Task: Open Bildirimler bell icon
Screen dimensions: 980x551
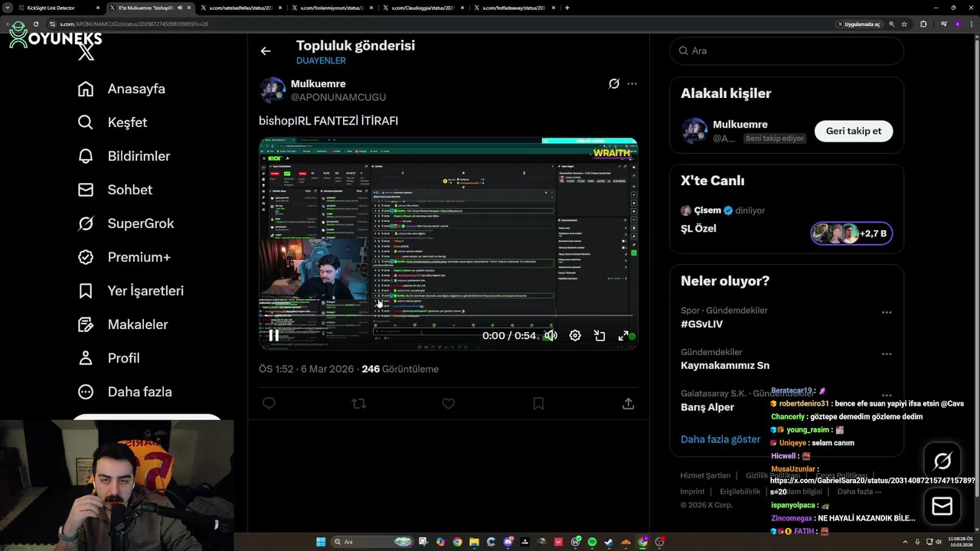Action: (x=86, y=156)
